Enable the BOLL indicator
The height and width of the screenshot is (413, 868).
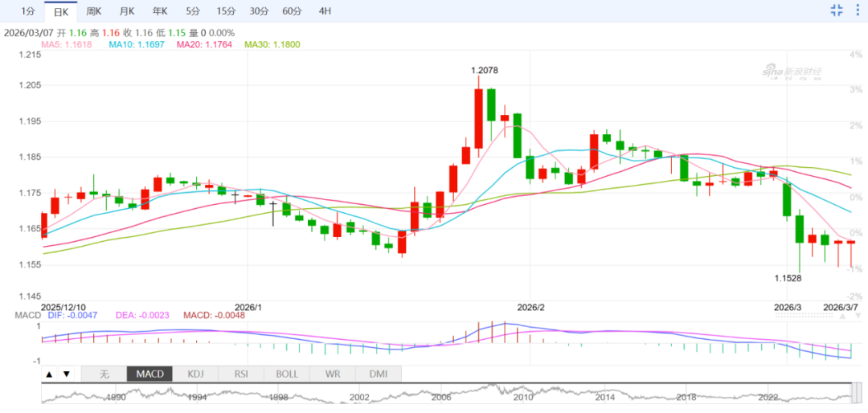click(286, 374)
